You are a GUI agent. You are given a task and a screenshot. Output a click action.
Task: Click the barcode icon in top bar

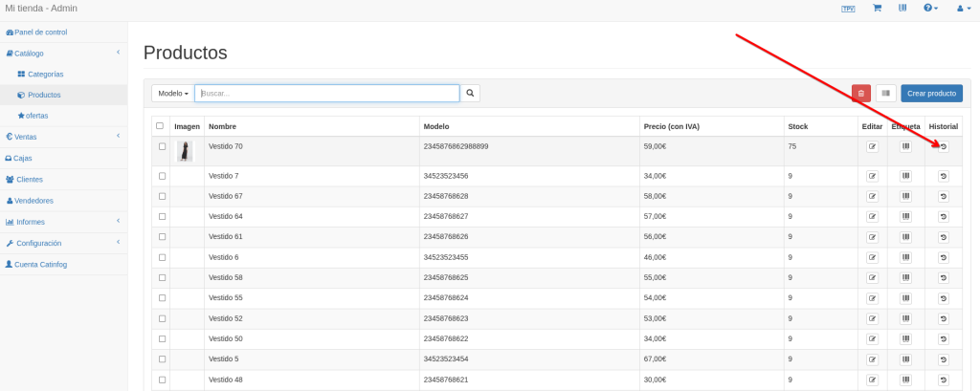[902, 8]
